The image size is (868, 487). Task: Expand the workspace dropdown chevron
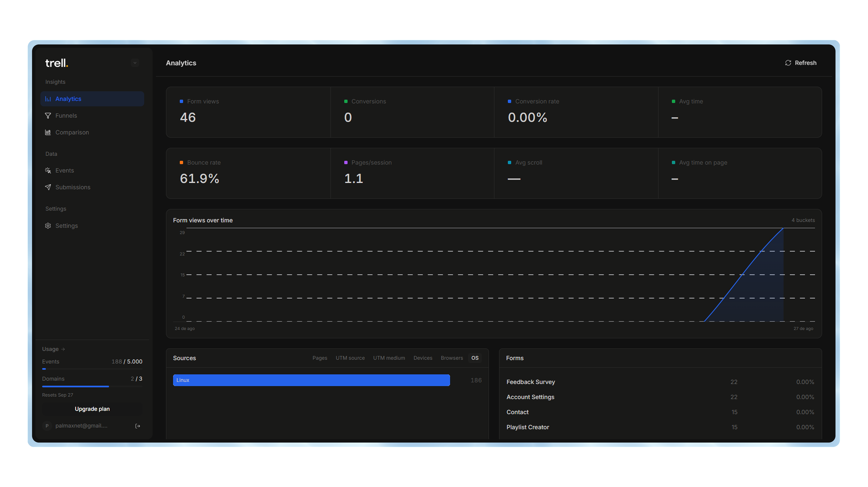[x=135, y=63]
